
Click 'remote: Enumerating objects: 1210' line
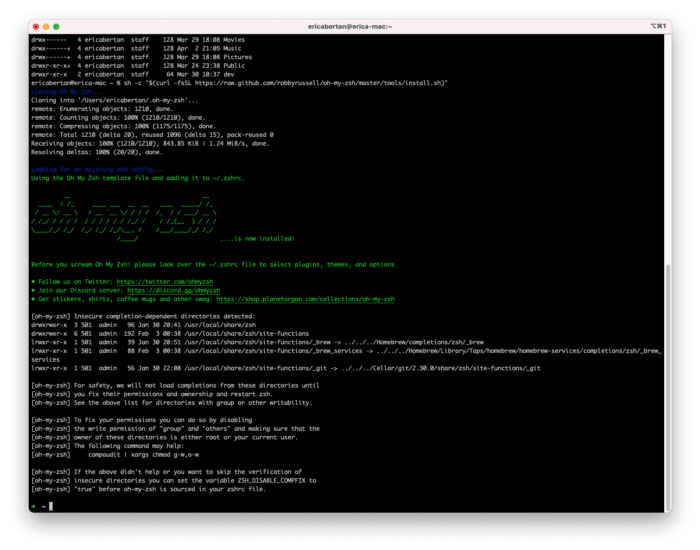(x=102, y=109)
